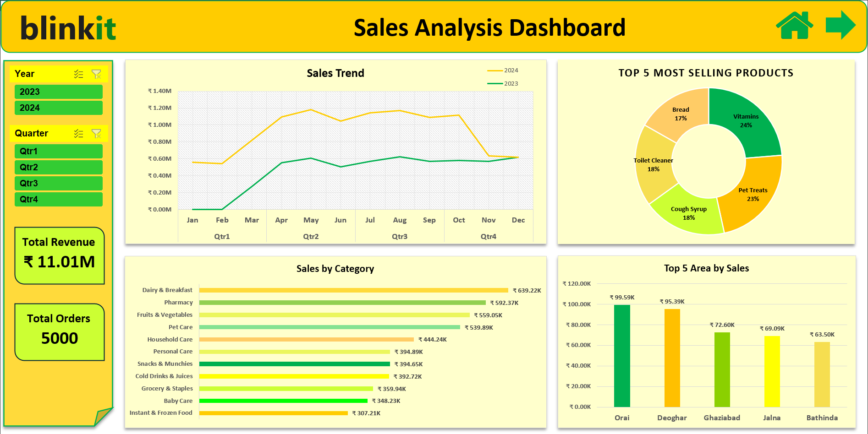Image resolution: width=868 pixels, height=434 pixels.
Task: Select year 2023 in slicer
Action: pos(59,92)
